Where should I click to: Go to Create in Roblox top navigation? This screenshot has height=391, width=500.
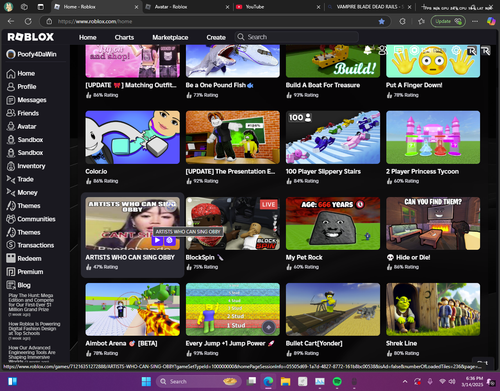pyautogui.click(x=216, y=37)
